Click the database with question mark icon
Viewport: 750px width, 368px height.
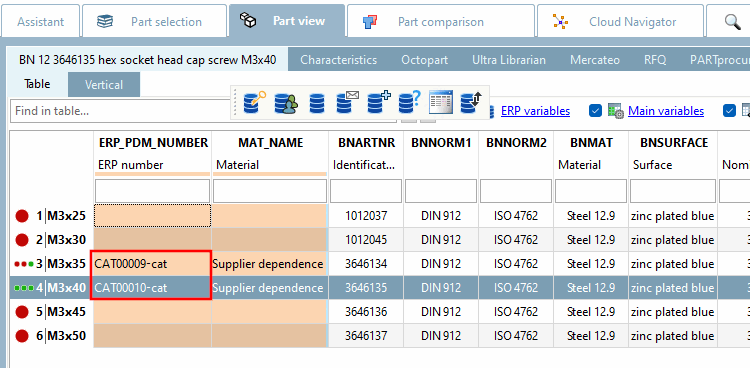409,102
